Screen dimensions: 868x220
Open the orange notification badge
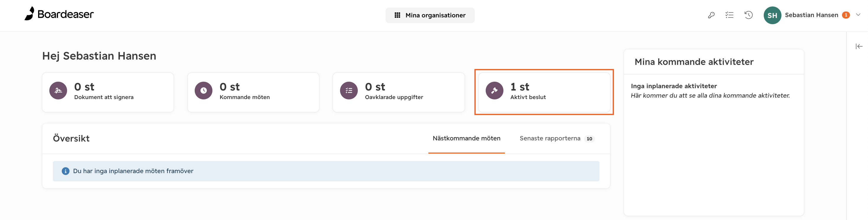[x=846, y=15]
